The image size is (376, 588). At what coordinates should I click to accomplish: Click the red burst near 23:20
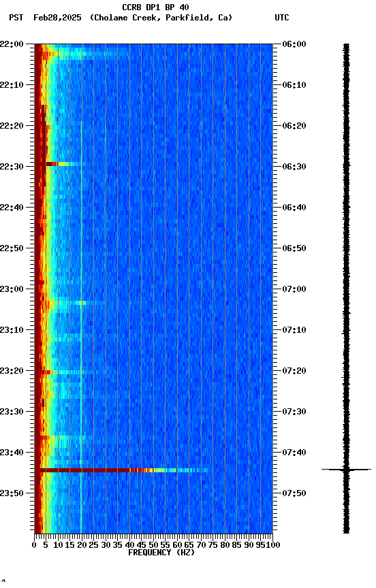[47, 372]
